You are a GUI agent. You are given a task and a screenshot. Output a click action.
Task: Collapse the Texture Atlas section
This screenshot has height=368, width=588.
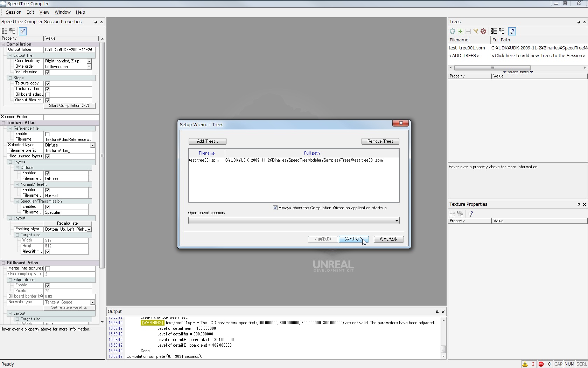[3, 123]
